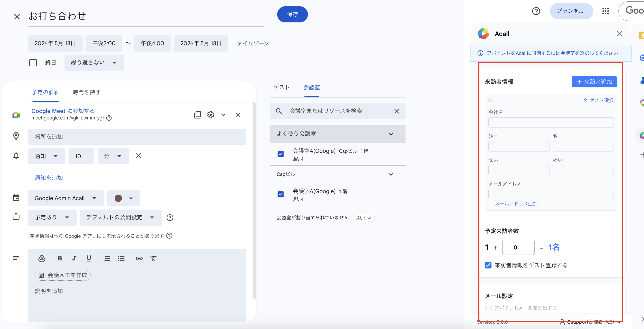Viewport: 644px width, 329px height.
Task: Switch to 時間を探す tab
Action: [x=86, y=92]
